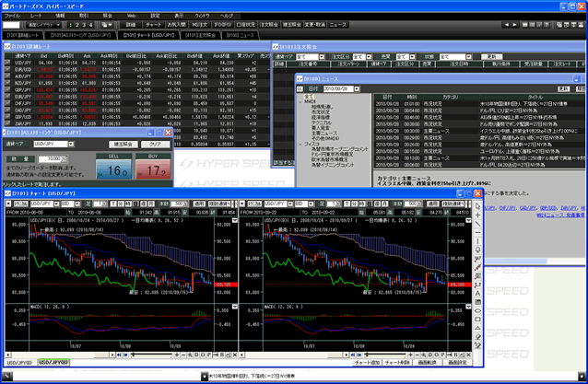The width and height of the screenshot is (588, 384).
Task: Switch to [4101]注文照会 tab
Action: click(200, 35)
